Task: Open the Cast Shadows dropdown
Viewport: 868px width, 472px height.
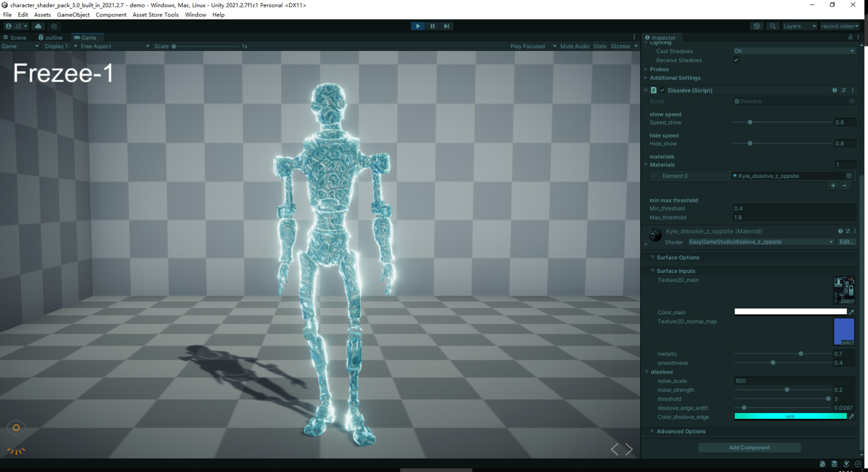Action: [x=794, y=51]
